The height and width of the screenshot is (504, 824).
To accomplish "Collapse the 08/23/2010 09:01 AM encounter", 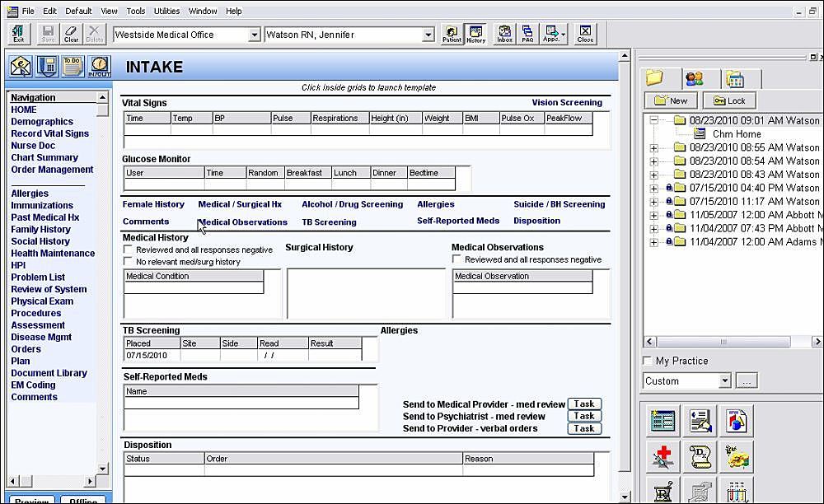I will click(653, 120).
